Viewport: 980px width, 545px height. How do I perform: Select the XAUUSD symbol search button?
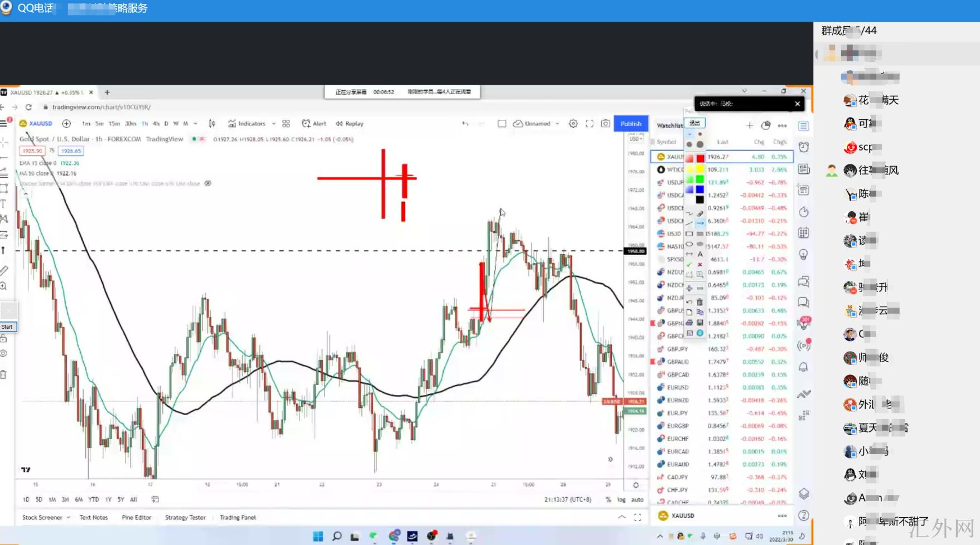pos(36,124)
